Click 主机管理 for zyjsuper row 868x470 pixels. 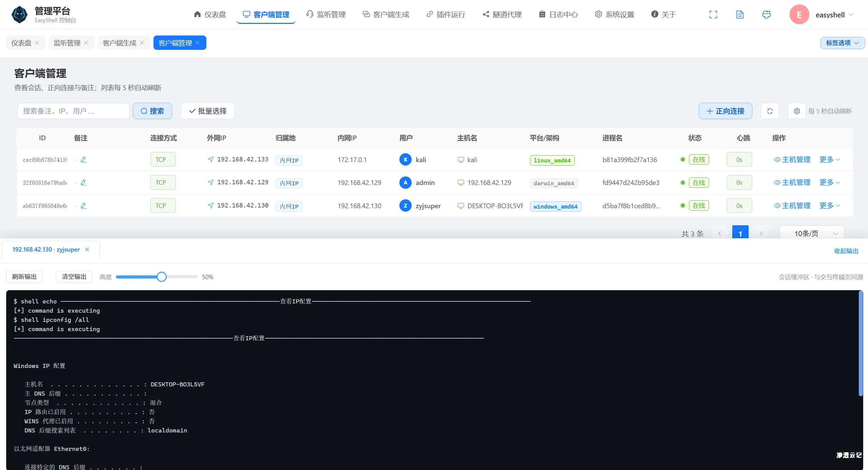click(x=792, y=205)
